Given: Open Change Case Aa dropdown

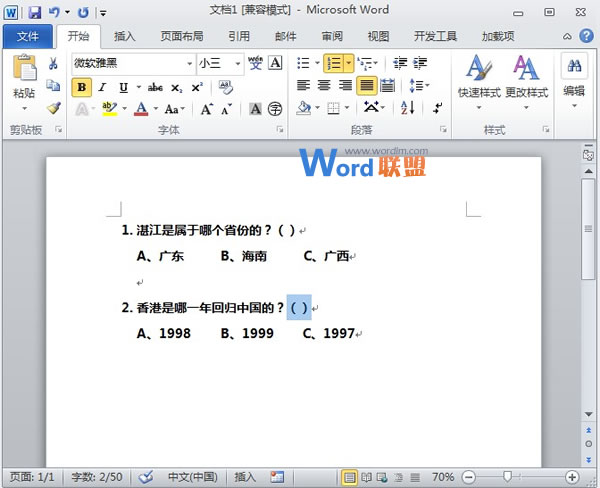Looking at the screenshot, I should 174,109.
